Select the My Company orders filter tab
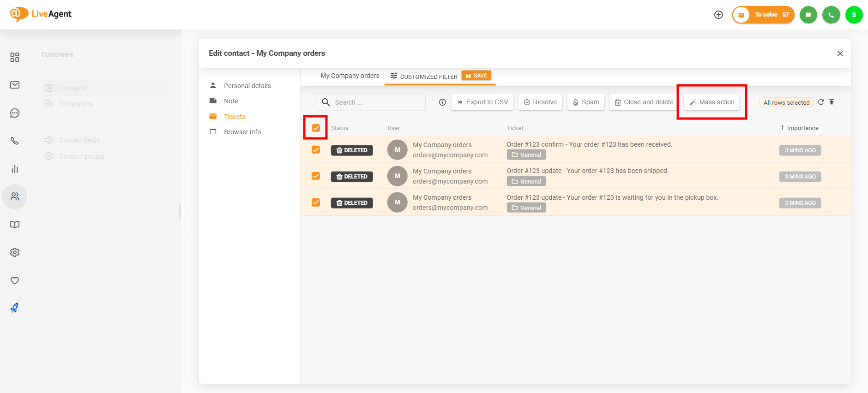This screenshot has height=393, width=868. 350,76
